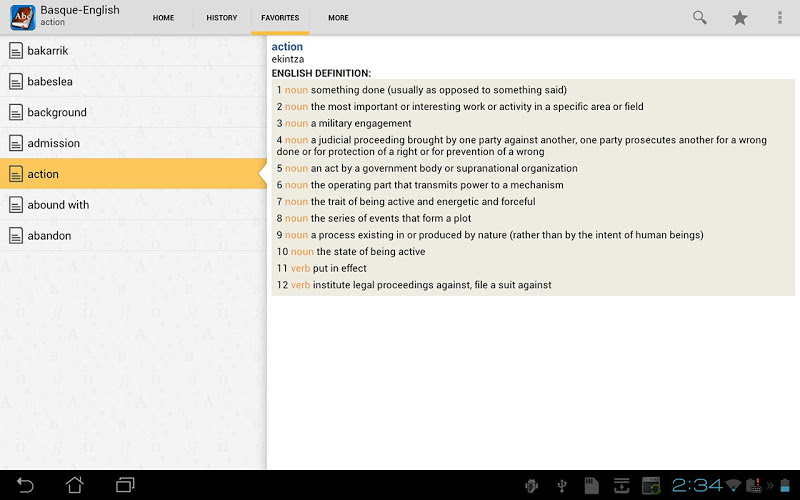Choose the highlighted action list entry

43,174
